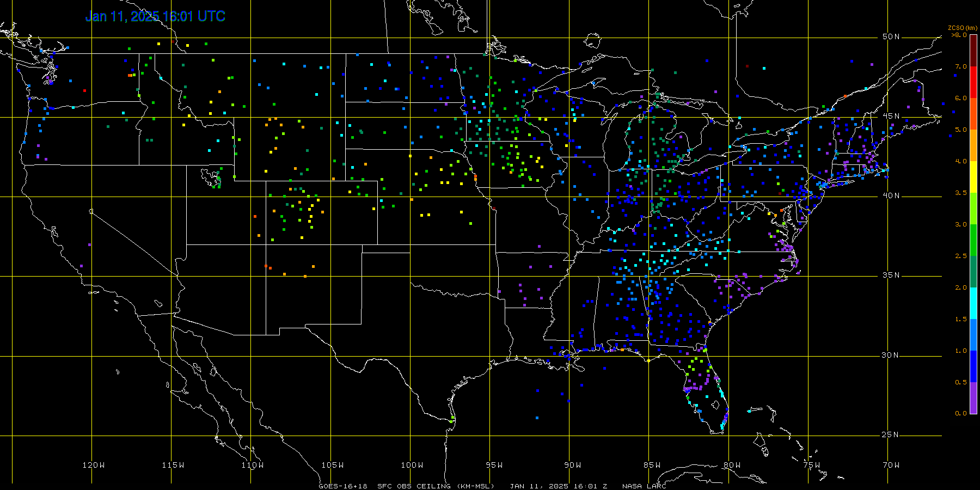Click the lime station dot at Texas' southern tip

(x=452, y=421)
